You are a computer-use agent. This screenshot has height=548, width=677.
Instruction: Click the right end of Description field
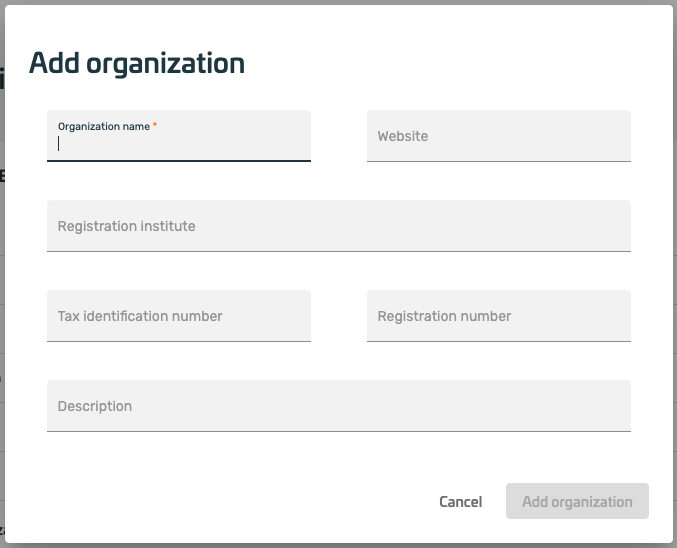tap(615, 406)
